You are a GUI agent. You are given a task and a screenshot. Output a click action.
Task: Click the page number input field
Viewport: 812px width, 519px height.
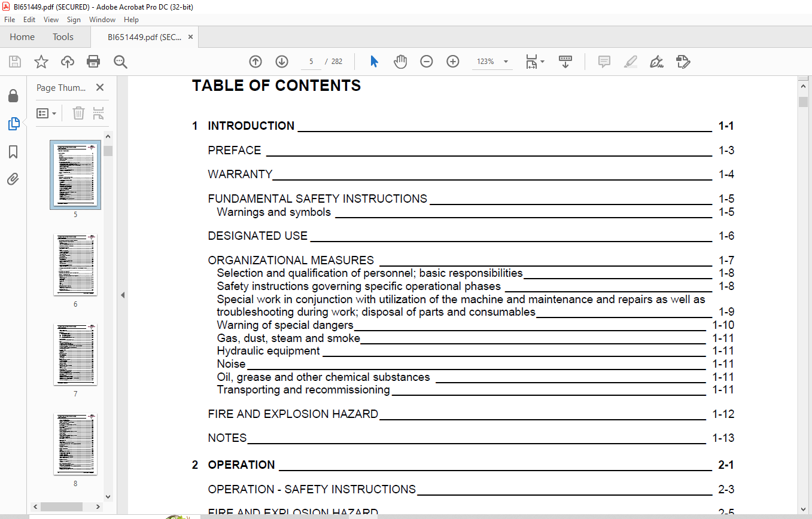[311, 62]
